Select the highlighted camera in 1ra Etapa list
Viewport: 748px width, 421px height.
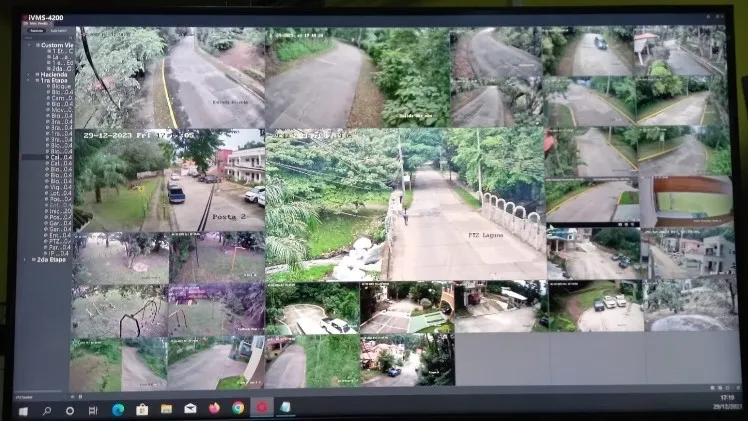60,157
